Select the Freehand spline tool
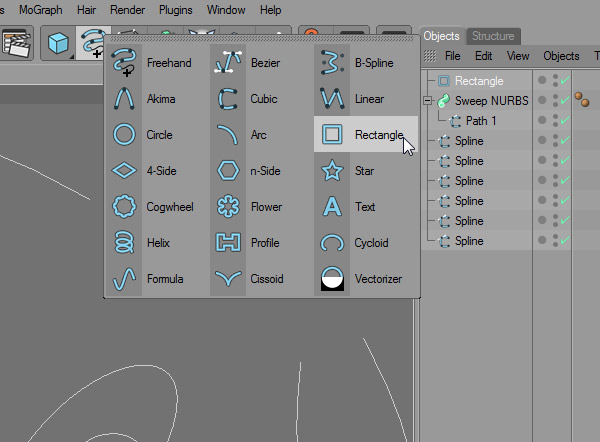 [x=157, y=62]
